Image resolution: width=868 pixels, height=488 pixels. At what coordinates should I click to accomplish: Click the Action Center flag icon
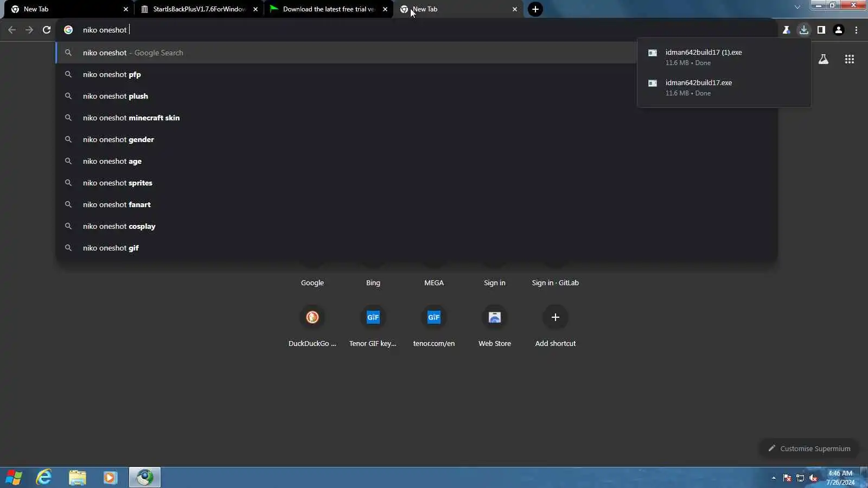coord(787,478)
